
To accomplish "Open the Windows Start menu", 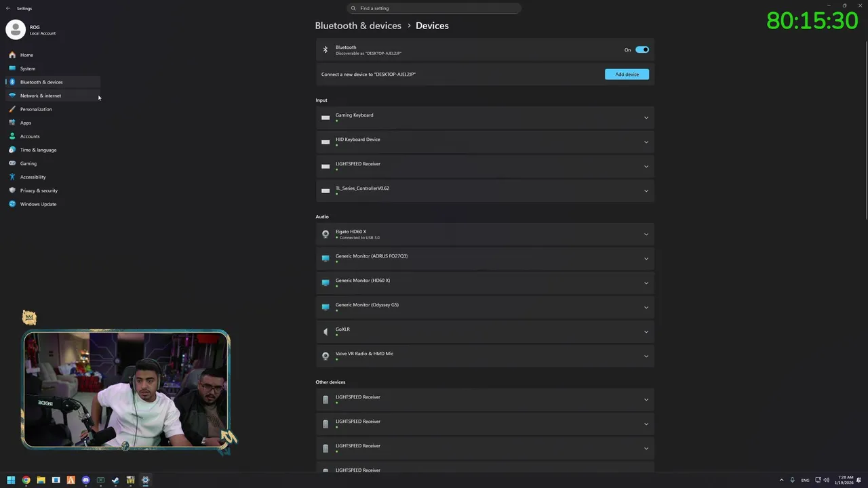I will tap(11, 480).
